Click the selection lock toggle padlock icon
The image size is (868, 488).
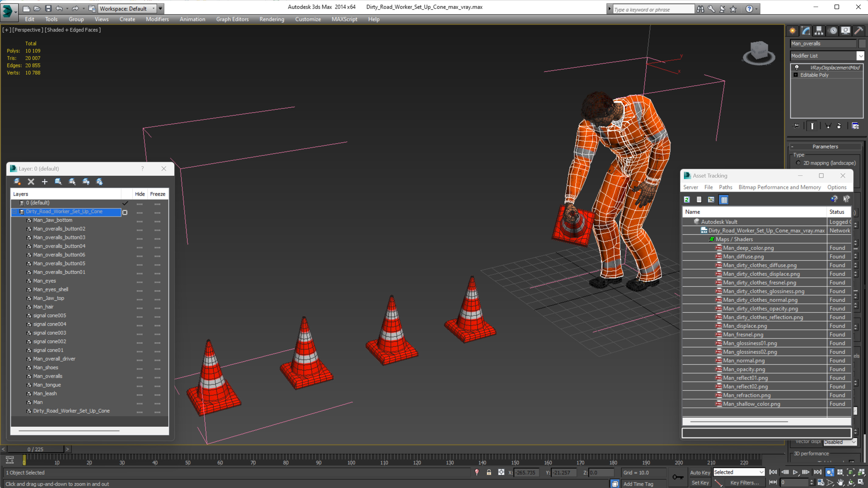pyautogui.click(x=489, y=472)
